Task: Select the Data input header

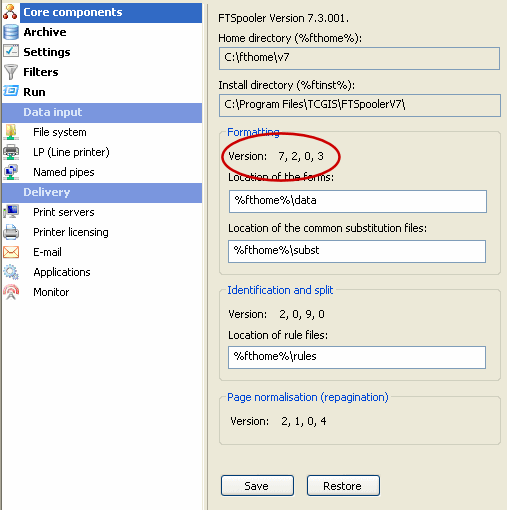Action: pyautogui.click(x=102, y=112)
